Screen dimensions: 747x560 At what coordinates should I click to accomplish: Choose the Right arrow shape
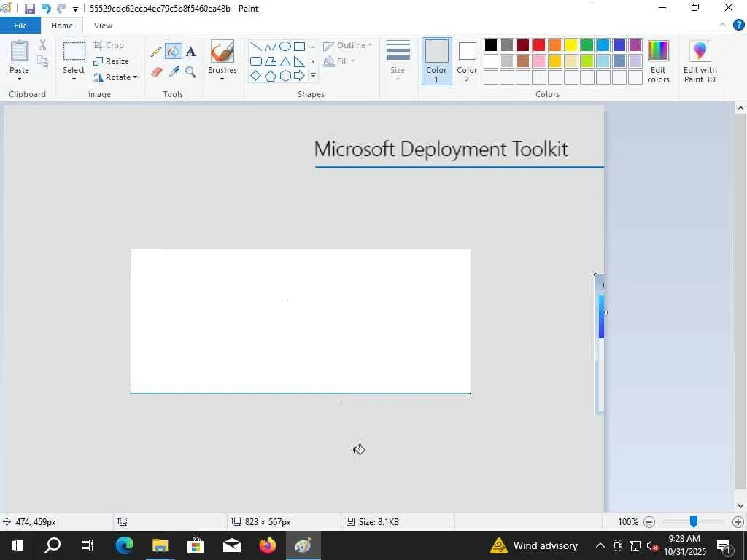[x=299, y=75]
